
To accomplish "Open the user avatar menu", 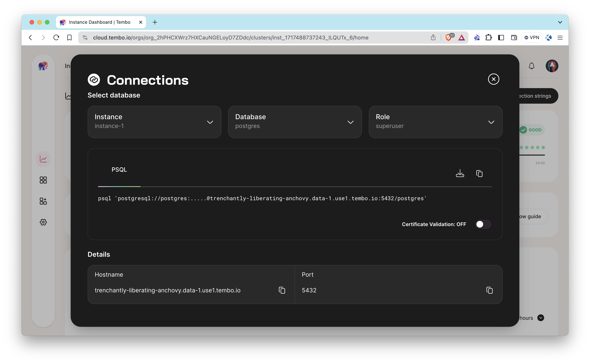I will 552,66.
